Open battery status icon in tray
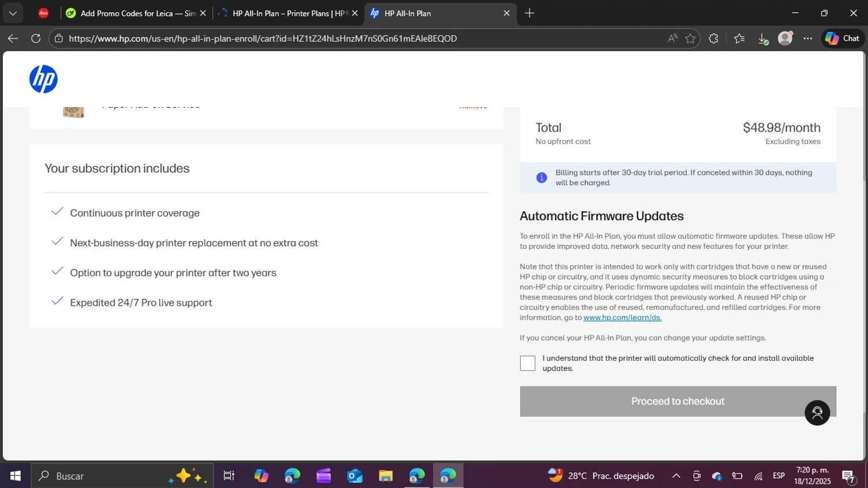Screen dimensions: 868x488 (737, 476)
